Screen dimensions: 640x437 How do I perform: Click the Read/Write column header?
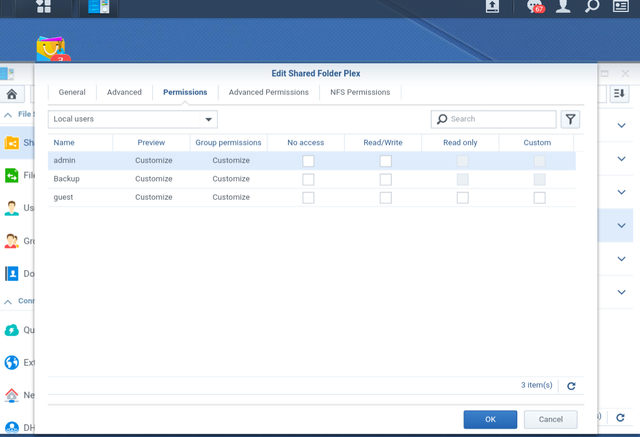(383, 143)
